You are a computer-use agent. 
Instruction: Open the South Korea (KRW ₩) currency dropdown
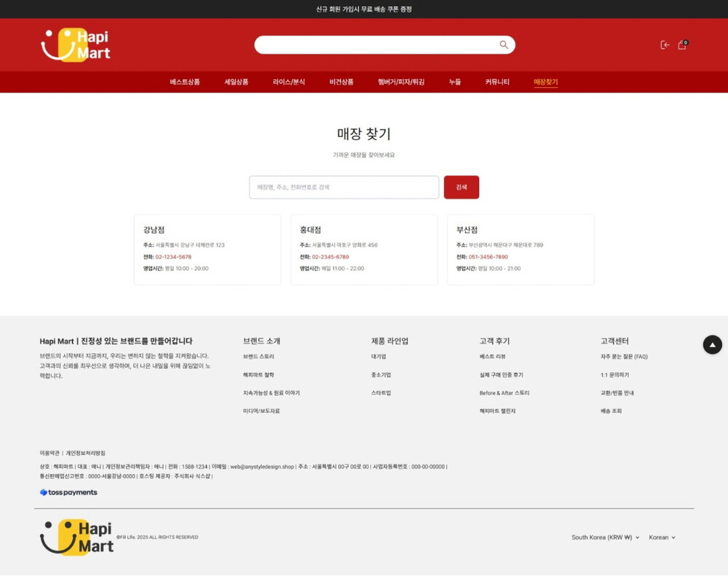point(605,537)
